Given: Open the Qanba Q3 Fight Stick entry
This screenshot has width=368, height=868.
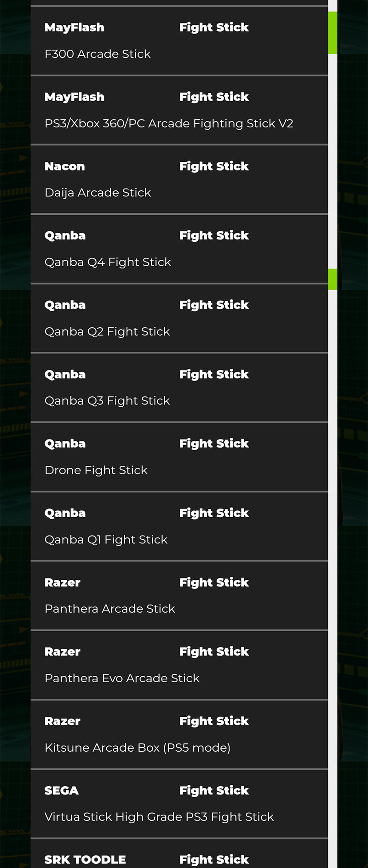Looking at the screenshot, I should [107, 401].
